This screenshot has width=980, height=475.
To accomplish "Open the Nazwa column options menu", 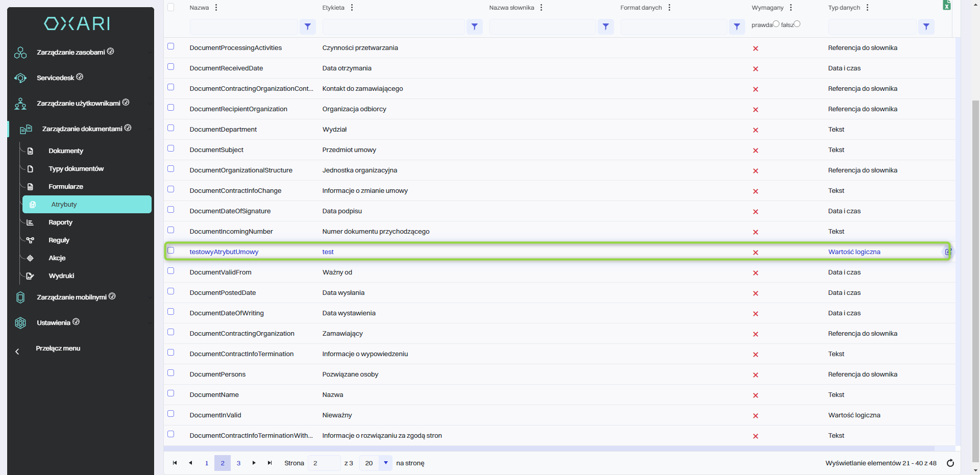I will (x=216, y=8).
